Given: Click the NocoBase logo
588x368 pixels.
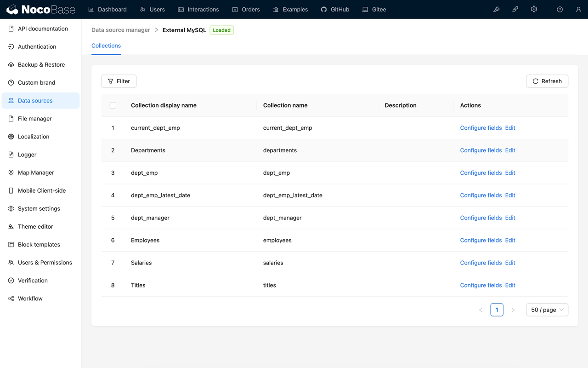Looking at the screenshot, I should 41,9.
